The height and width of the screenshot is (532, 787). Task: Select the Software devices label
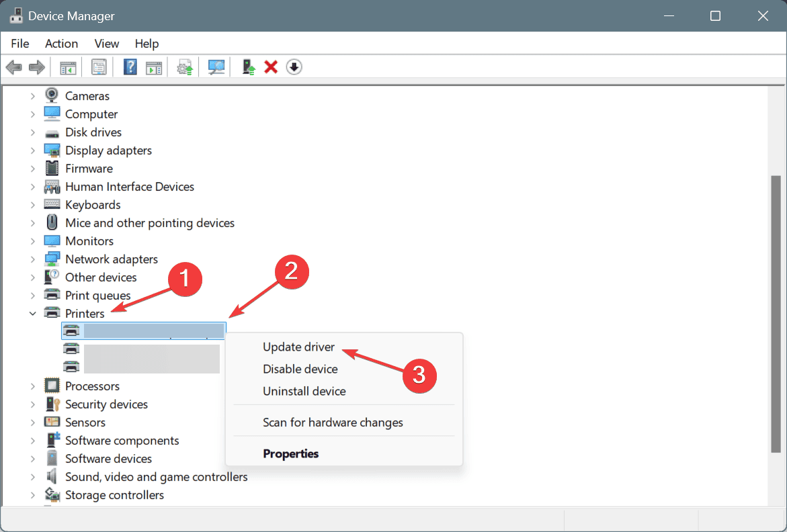click(x=108, y=459)
